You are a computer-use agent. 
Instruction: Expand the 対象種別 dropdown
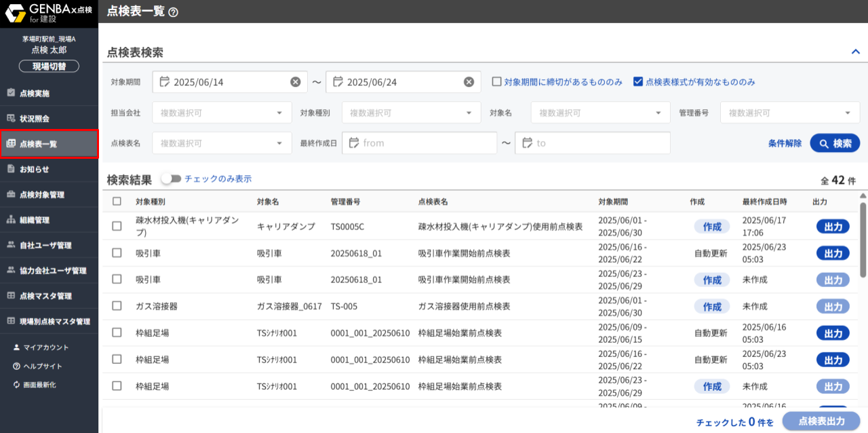point(410,113)
